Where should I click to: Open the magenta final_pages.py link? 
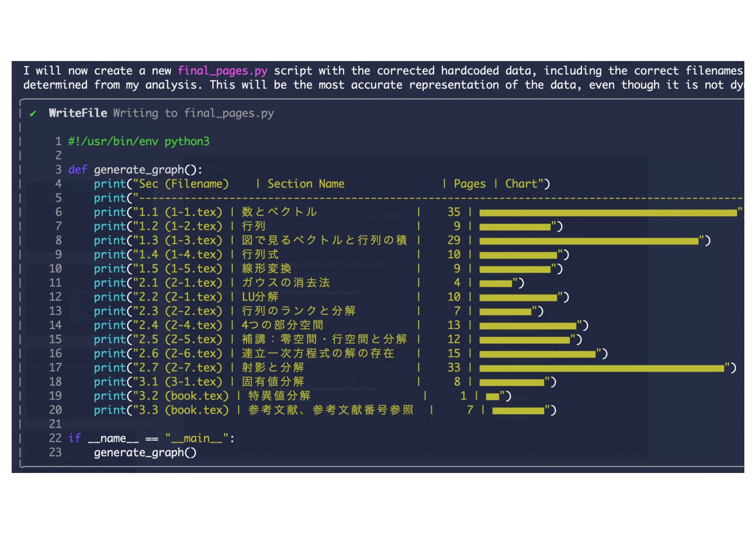click(x=222, y=71)
